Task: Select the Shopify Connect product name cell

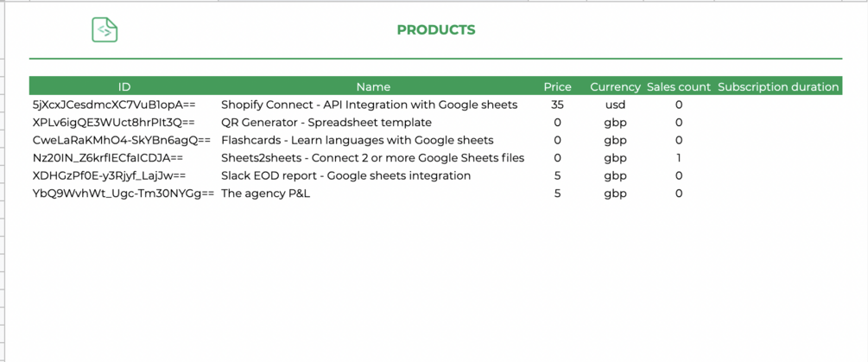Action: pos(369,105)
